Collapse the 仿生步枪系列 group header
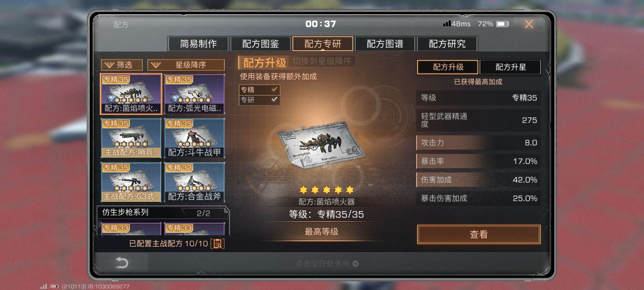The image size is (644, 290). coord(163,213)
